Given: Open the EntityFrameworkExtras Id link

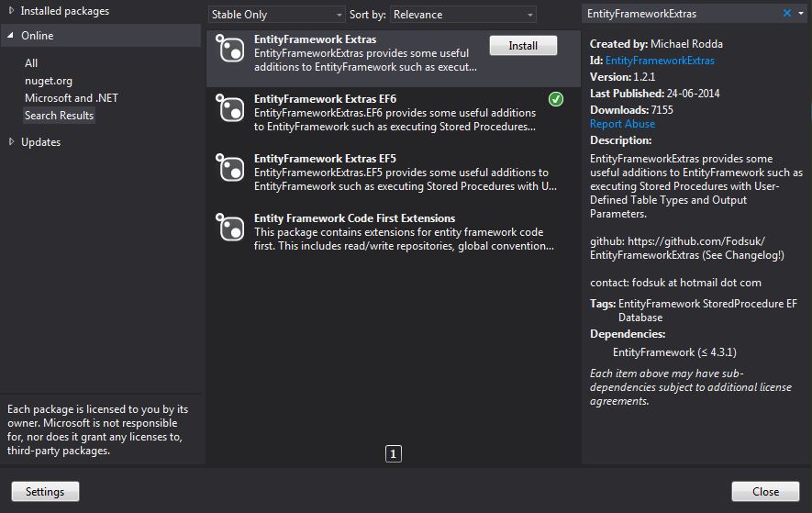Looking at the screenshot, I should [660, 61].
